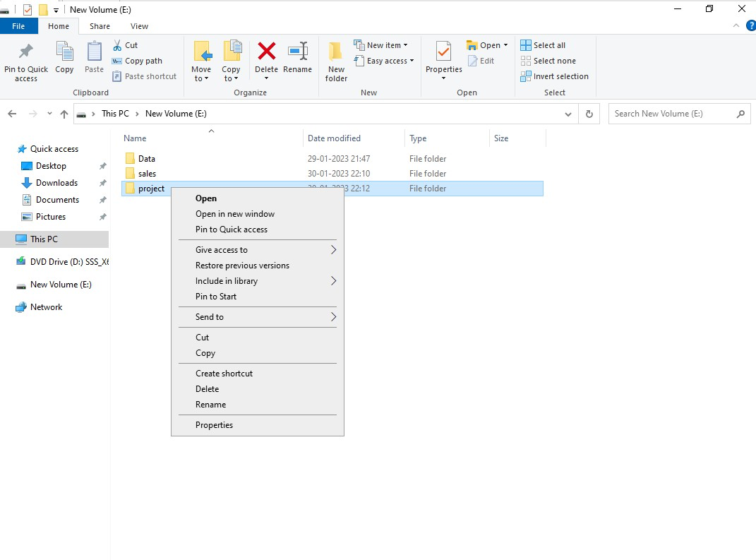
Task: Choose Copy from the context menu
Action: click(x=258, y=352)
